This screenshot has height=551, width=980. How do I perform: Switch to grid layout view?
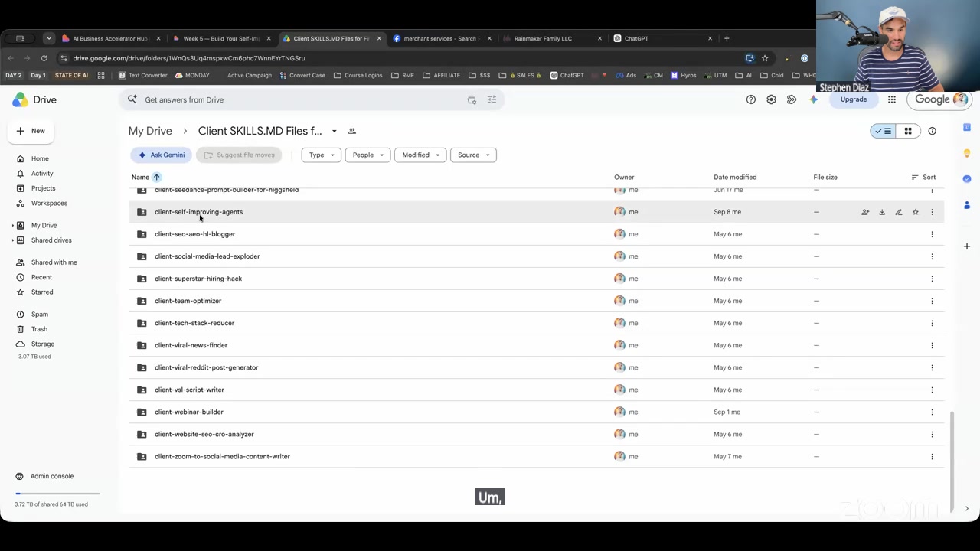908,131
